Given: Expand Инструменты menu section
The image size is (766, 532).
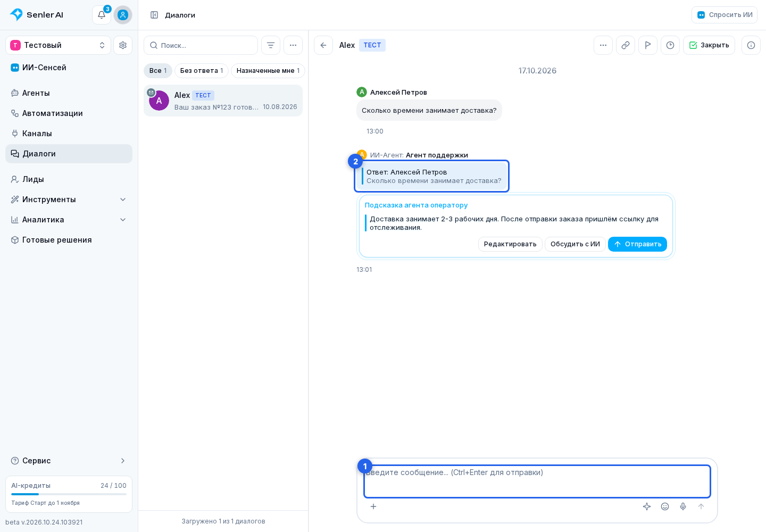Looking at the screenshot, I should [69, 199].
